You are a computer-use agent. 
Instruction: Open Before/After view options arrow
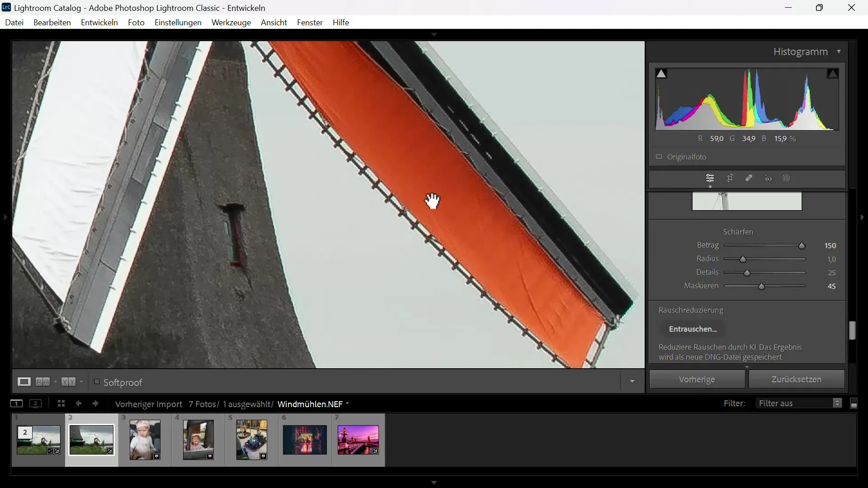tap(56, 382)
